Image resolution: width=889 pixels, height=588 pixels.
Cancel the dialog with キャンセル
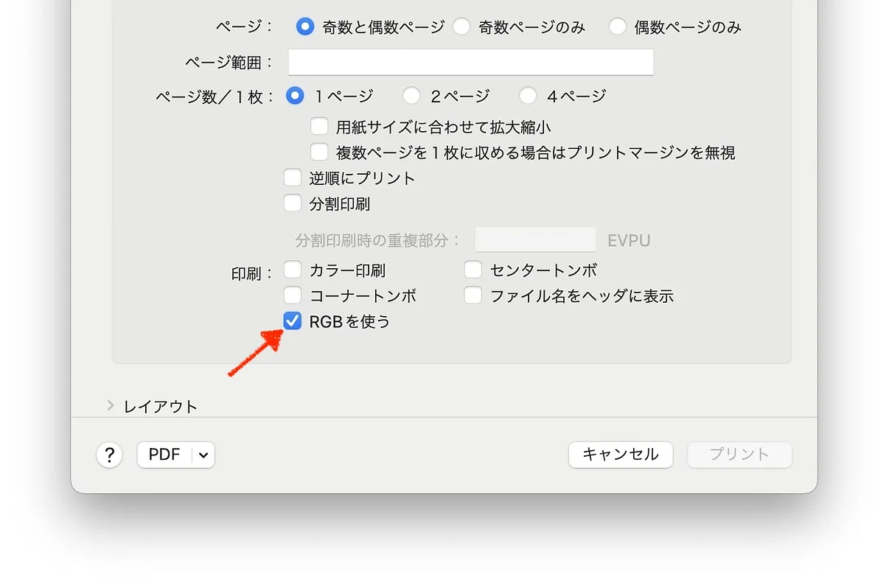[621, 455]
